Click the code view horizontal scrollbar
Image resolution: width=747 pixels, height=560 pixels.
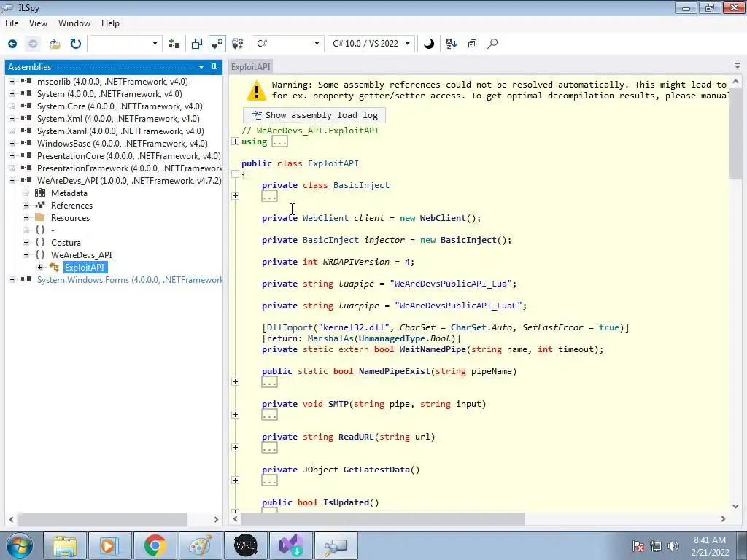(384, 518)
